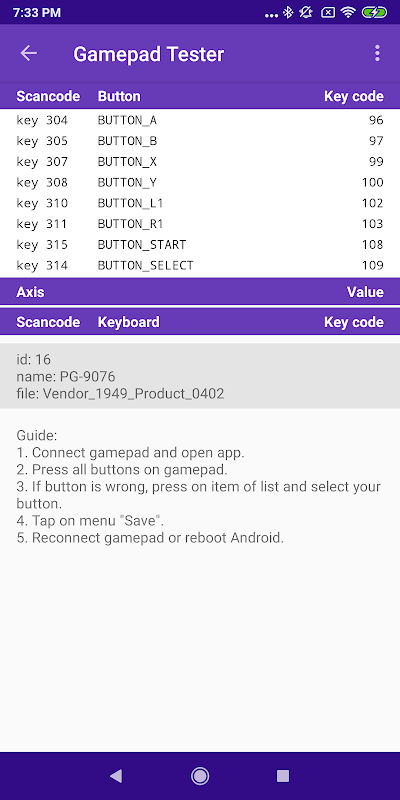Tap the back arrow in header
The height and width of the screenshot is (800, 400).
coord(29,53)
